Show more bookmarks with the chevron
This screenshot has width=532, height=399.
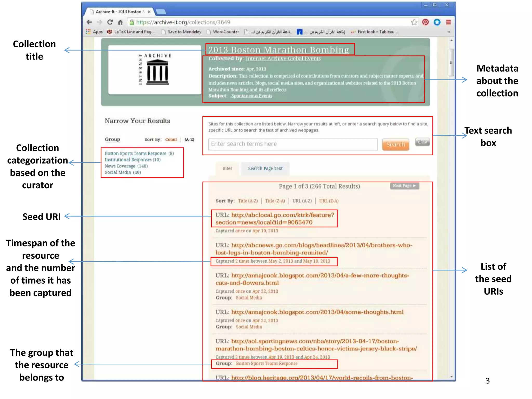pyautogui.click(x=448, y=32)
